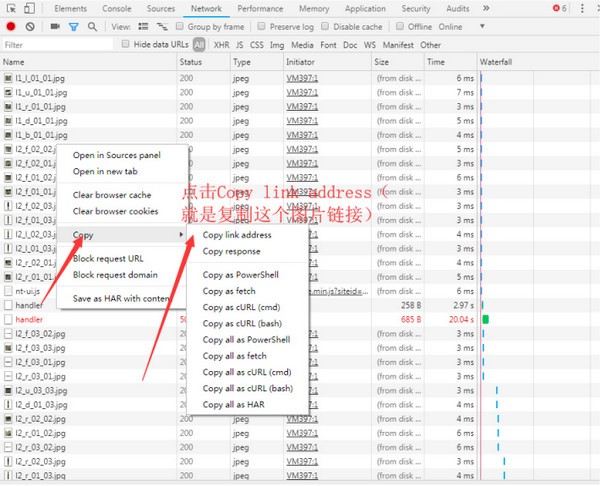Stop recording network log
The width and height of the screenshot is (600, 486).
point(11,27)
